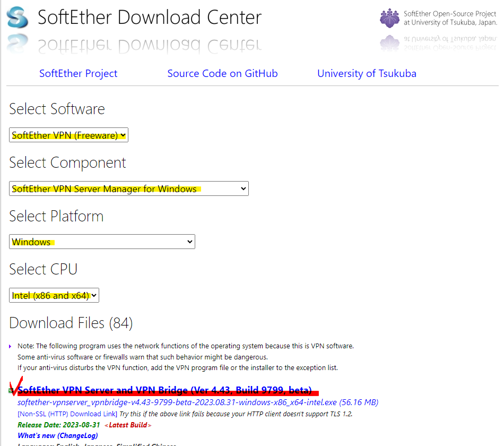Click the 'Try this if the above link fails' text
Viewport: 504px width, 446px height.
236,414
